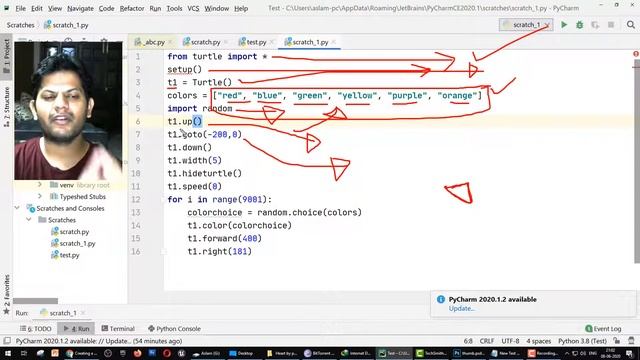Open the View menu
Screen dimensions: 640x360
pos(55,8)
